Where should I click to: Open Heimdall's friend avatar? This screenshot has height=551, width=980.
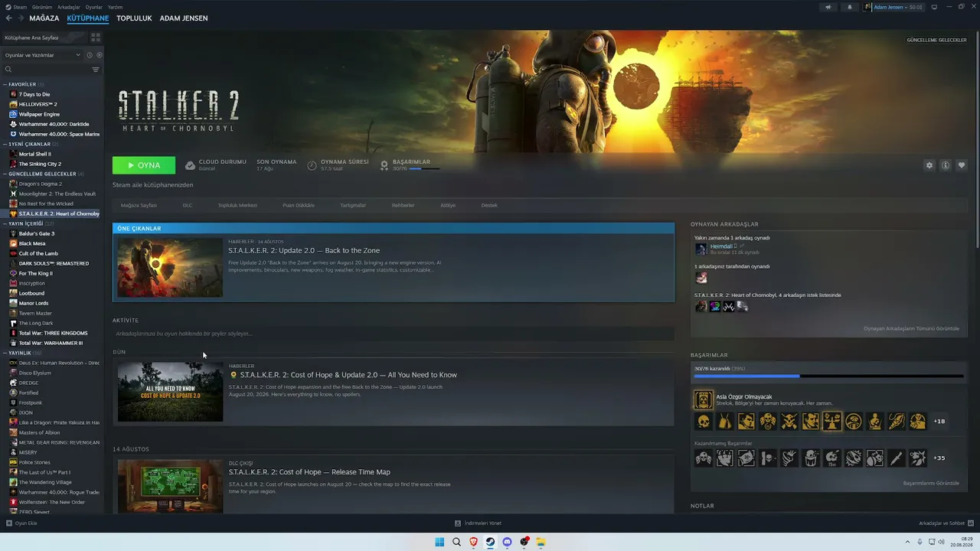pyautogui.click(x=701, y=249)
